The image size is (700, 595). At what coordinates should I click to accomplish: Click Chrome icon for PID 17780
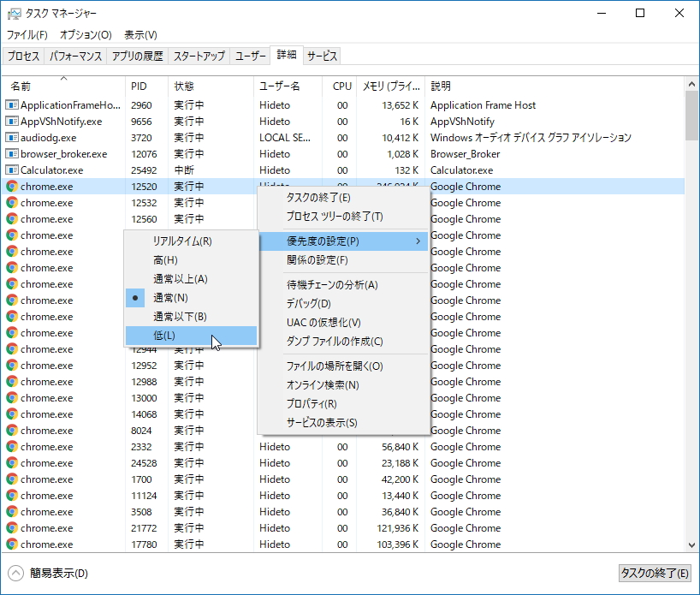[12, 544]
